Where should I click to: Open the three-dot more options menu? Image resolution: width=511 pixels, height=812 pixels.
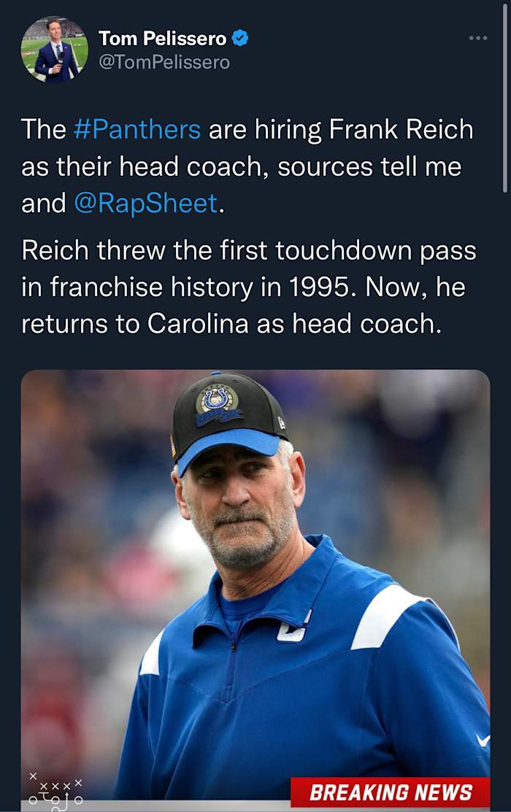point(478,38)
